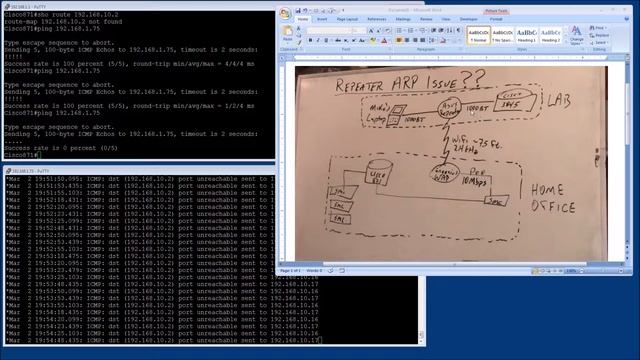The image size is (640, 360).
Task: Apply the red font color
Action: pyautogui.click(x=384, y=40)
